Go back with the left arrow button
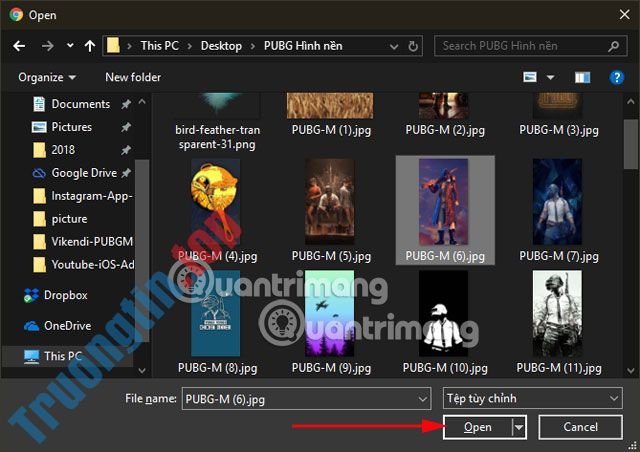 click(19, 46)
